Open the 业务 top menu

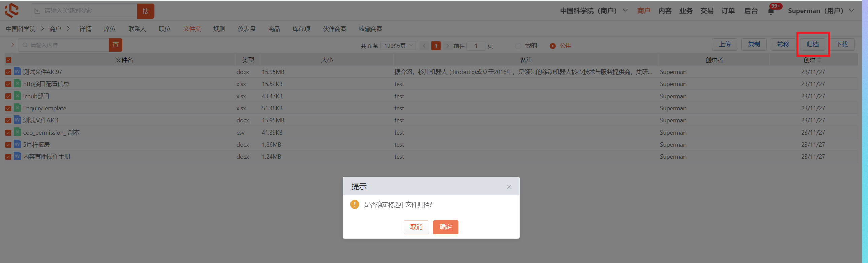click(x=686, y=11)
